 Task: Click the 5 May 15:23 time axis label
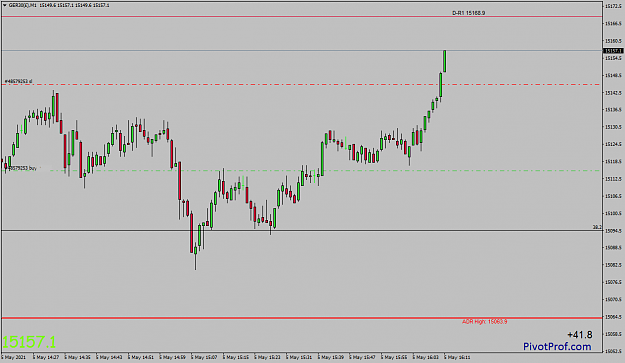click(x=268, y=357)
